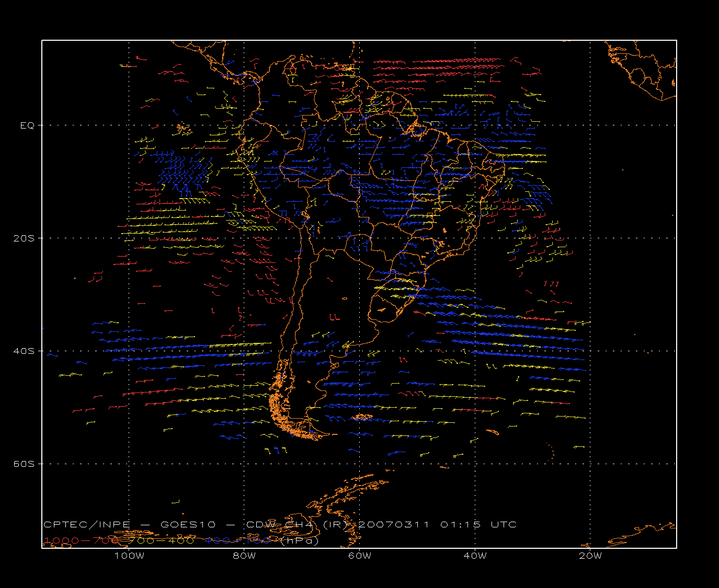The width and height of the screenshot is (719, 588).
Task: Click the 60S latitude label
Action: pyautogui.click(x=24, y=464)
